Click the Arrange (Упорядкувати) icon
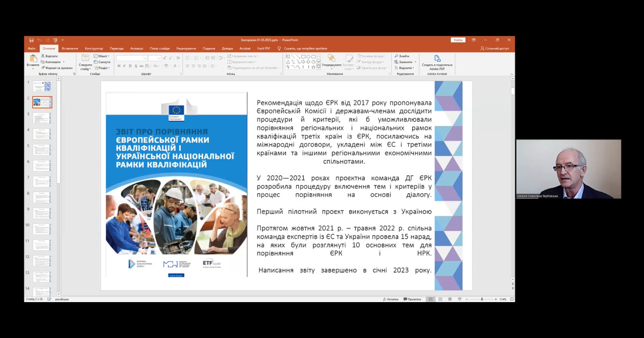The width and height of the screenshot is (644, 338). (331, 59)
